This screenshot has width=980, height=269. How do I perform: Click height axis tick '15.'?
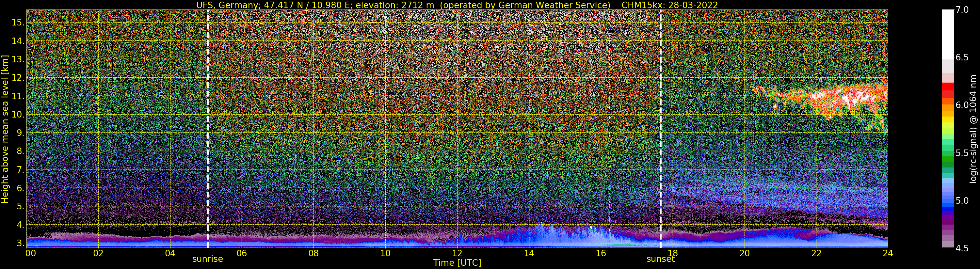coord(18,23)
